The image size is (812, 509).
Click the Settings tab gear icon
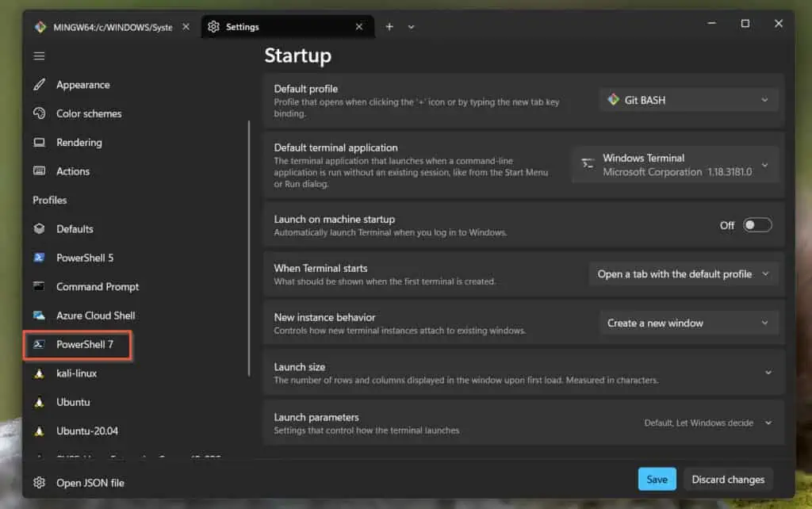coord(213,26)
